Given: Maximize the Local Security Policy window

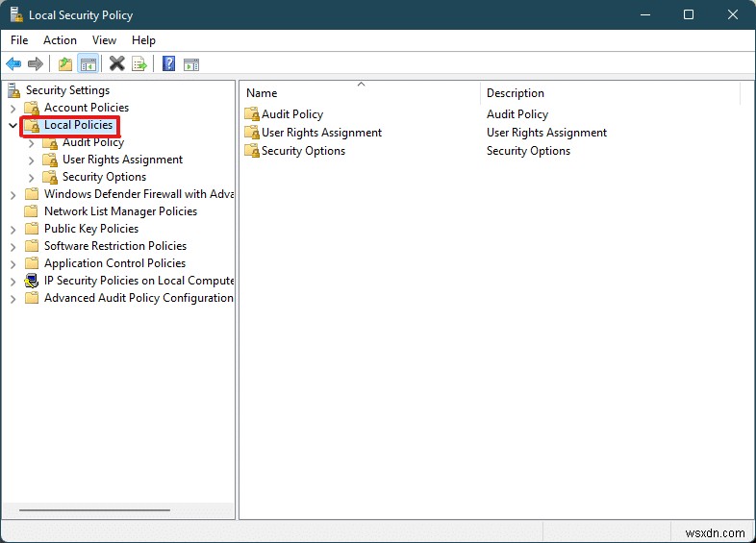Looking at the screenshot, I should pos(689,14).
